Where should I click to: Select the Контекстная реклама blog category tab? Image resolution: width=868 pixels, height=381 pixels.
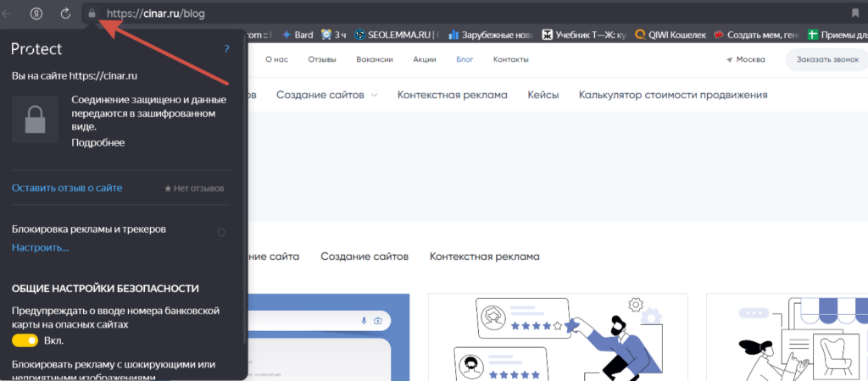[484, 256]
